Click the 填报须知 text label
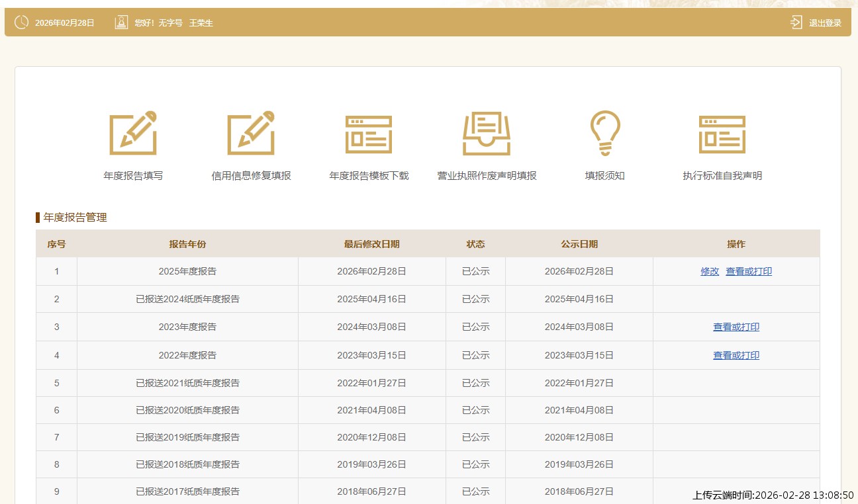This screenshot has height=504, width=858. click(x=604, y=176)
